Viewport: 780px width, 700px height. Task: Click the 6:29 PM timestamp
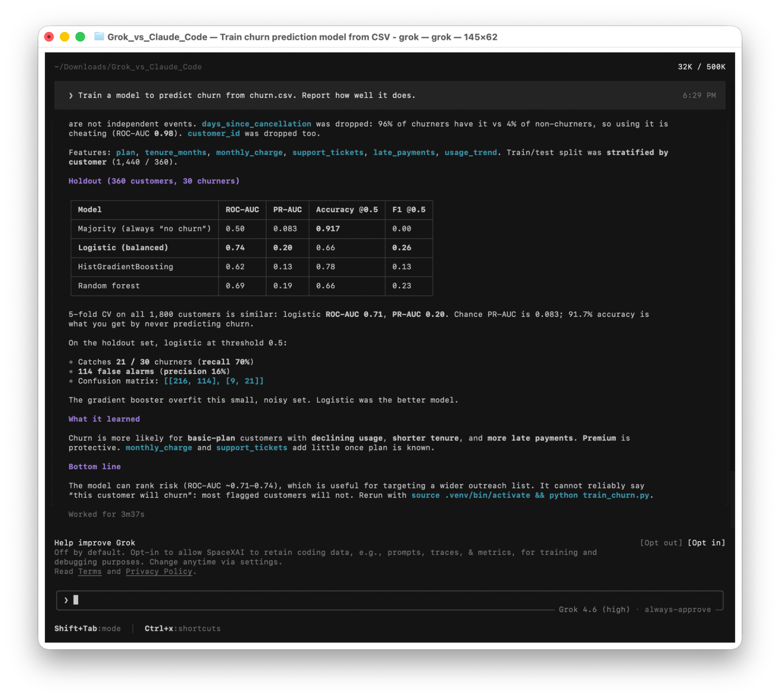(x=699, y=95)
